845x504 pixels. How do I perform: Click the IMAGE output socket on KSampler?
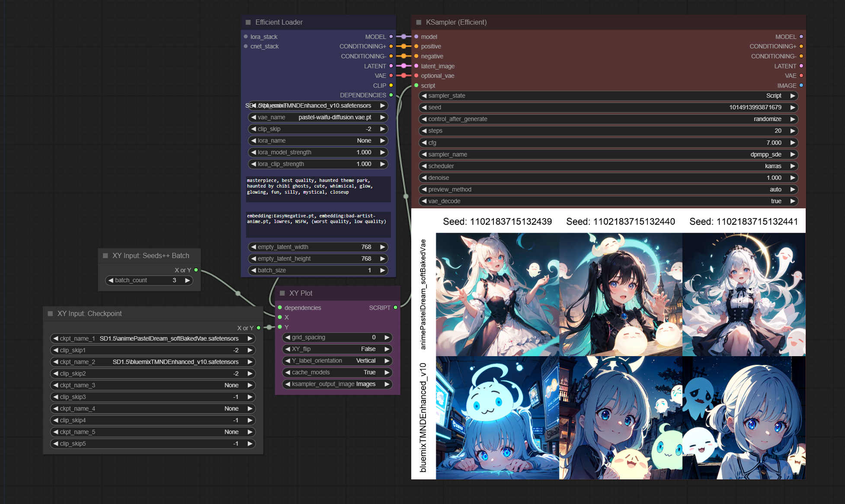[801, 86]
